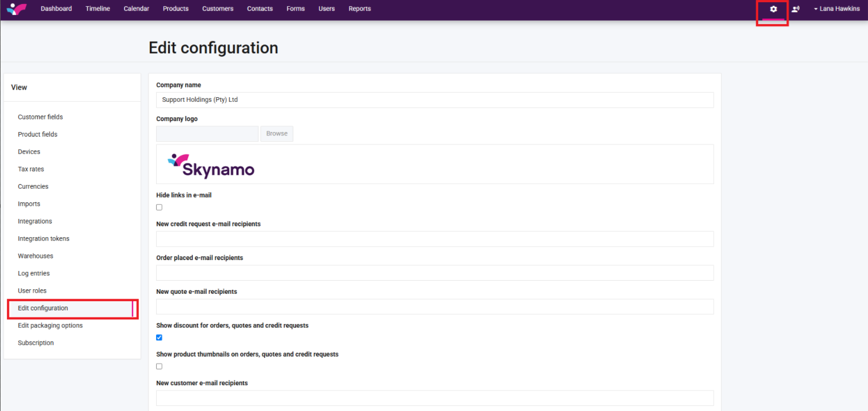This screenshot has height=411, width=868.
Task: Click the Skynamo logo in the navbar
Action: (x=16, y=9)
